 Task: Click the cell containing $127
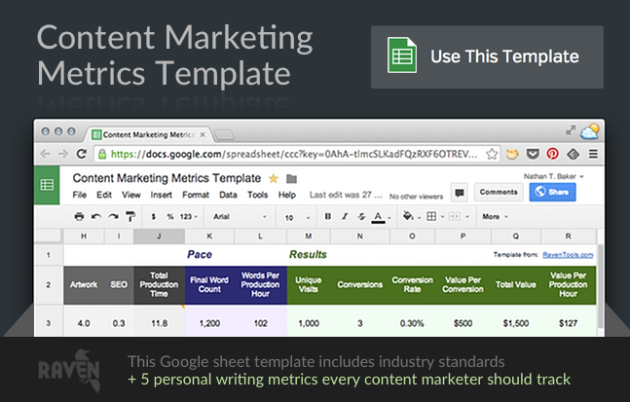click(568, 323)
